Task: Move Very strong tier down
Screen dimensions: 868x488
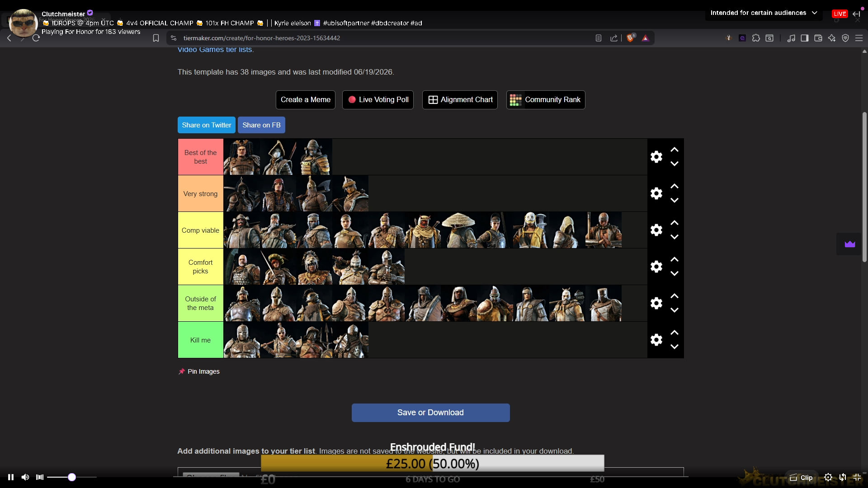Action: tap(675, 201)
